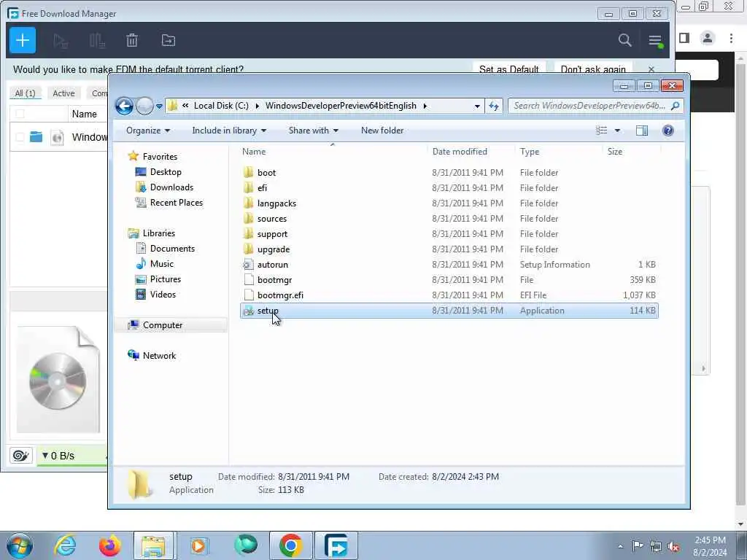747x560 pixels.
Task: Open Documents library
Action: coord(172,249)
